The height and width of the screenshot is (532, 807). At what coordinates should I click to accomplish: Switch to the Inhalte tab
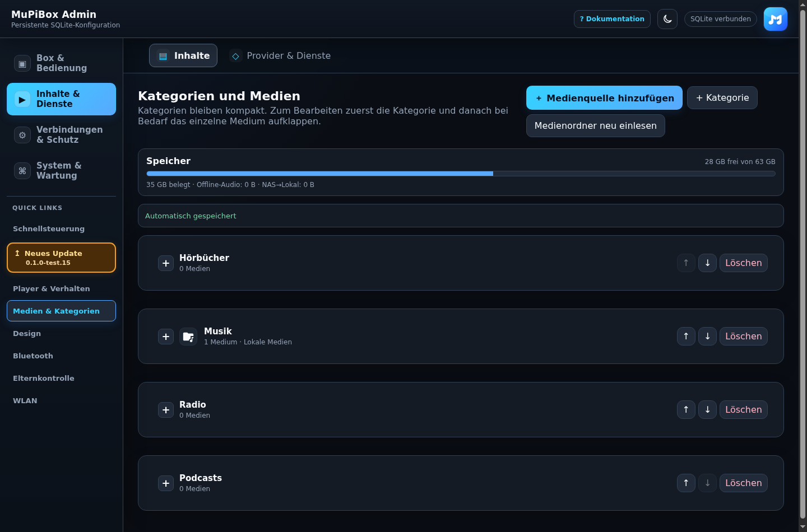click(183, 55)
